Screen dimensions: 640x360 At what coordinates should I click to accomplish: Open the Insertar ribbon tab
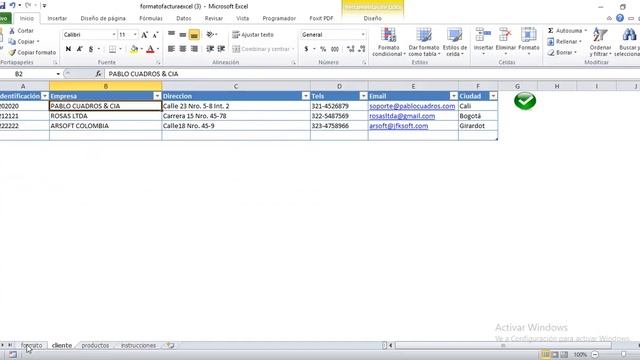[x=57, y=18]
